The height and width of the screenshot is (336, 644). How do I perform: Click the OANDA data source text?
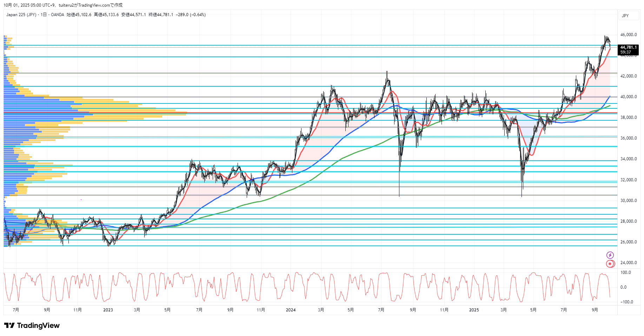[58, 15]
